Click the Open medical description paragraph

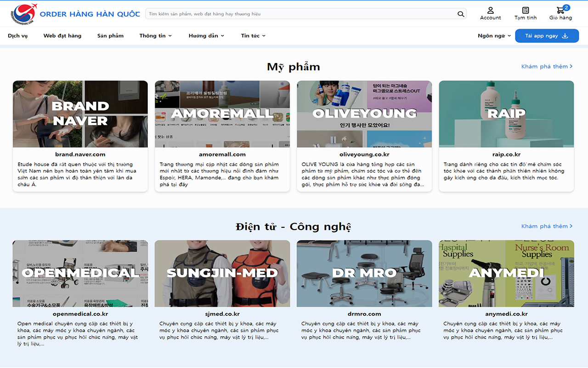(x=77, y=334)
